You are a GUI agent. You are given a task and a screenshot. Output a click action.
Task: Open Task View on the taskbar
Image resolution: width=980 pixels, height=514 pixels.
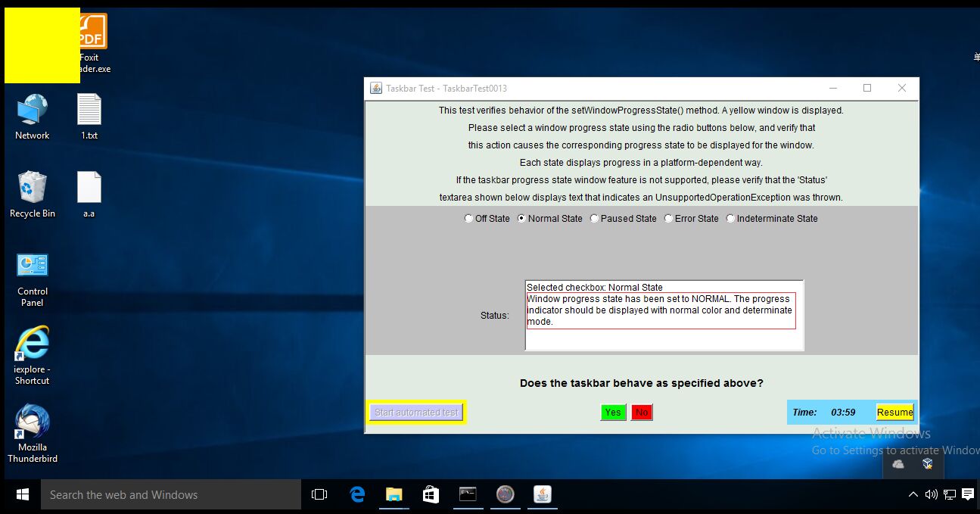319,494
